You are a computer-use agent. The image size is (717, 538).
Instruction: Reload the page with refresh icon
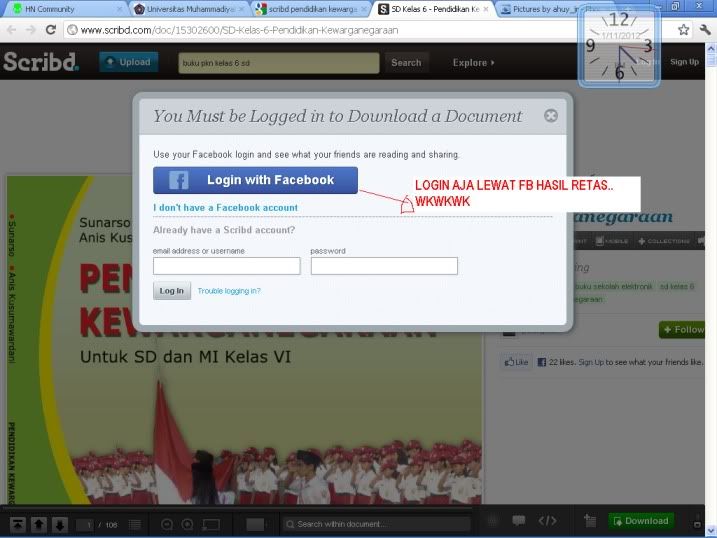coord(51,30)
